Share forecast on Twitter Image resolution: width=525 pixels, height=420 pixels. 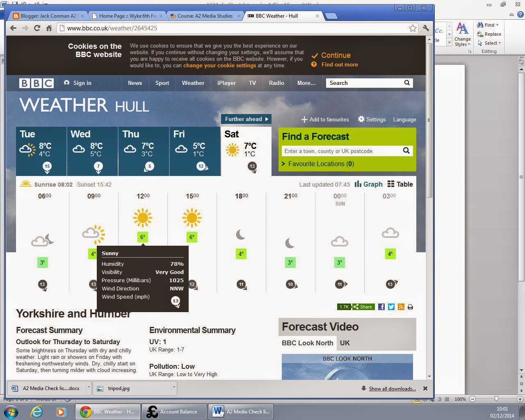[x=391, y=307]
